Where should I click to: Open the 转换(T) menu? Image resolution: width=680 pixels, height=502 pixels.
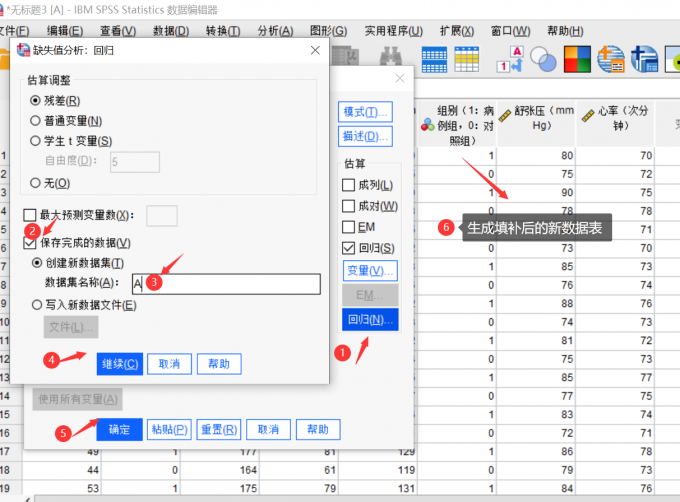(x=223, y=31)
